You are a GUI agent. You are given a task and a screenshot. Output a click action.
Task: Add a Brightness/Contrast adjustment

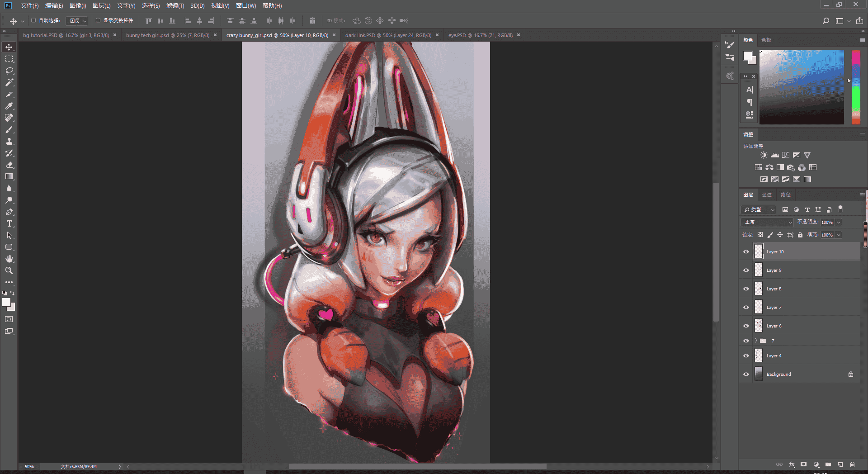[x=764, y=155]
